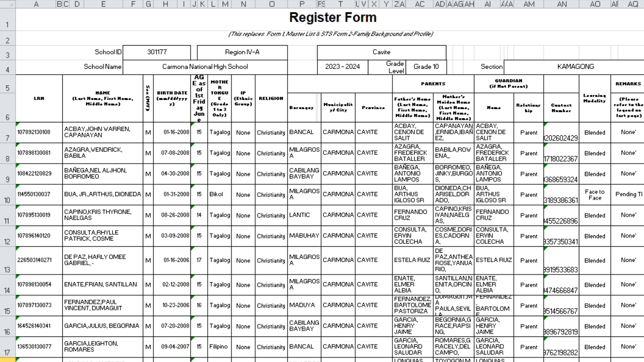Select row header 7
Image resolution: width=644 pixels, height=362 pixels.
pos(7,133)
